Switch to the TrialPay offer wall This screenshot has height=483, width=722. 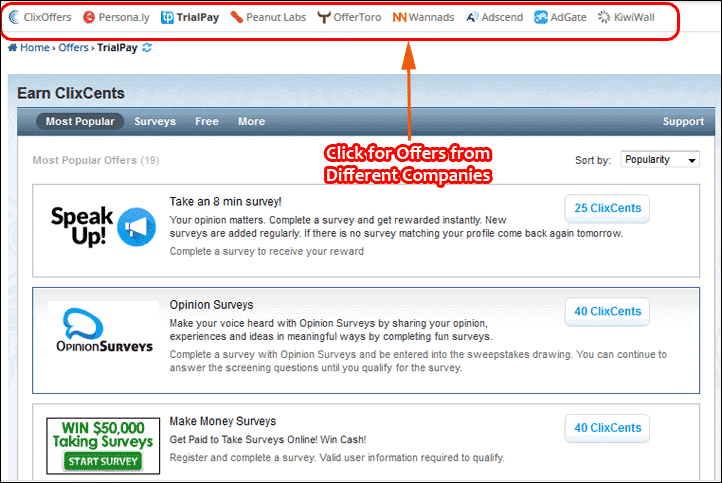(191, 17)
